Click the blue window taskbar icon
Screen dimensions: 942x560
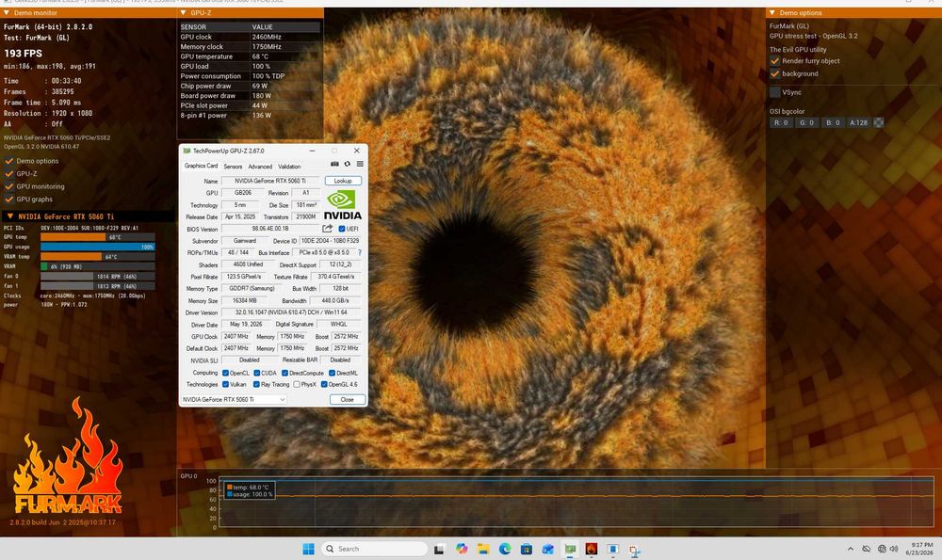point(613,549)
